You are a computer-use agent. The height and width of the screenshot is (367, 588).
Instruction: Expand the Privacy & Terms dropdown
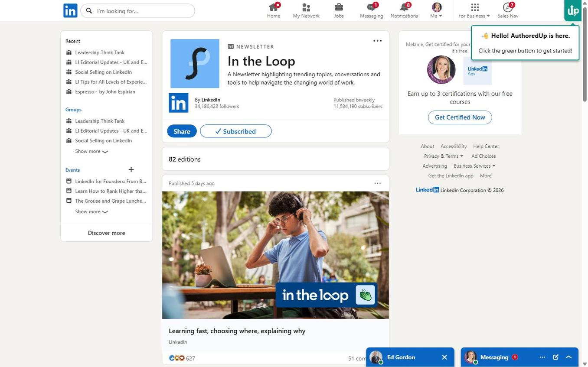[x=444, y=156]
